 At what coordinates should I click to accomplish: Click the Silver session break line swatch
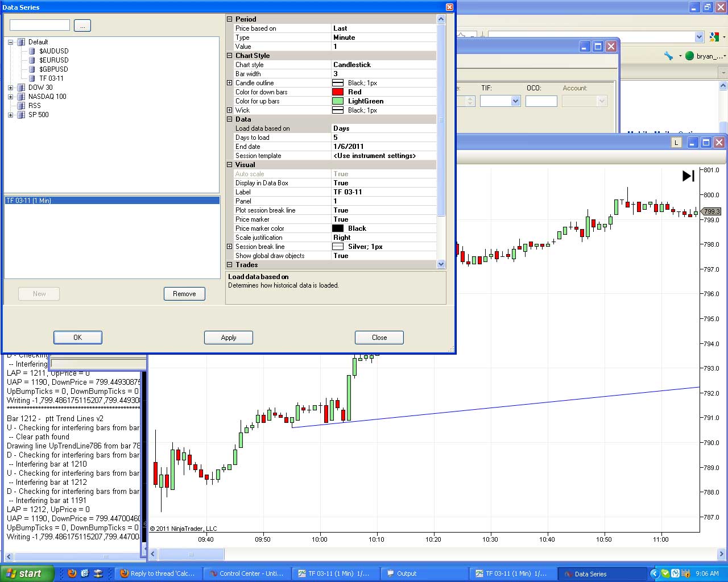(x=338, y=247)
